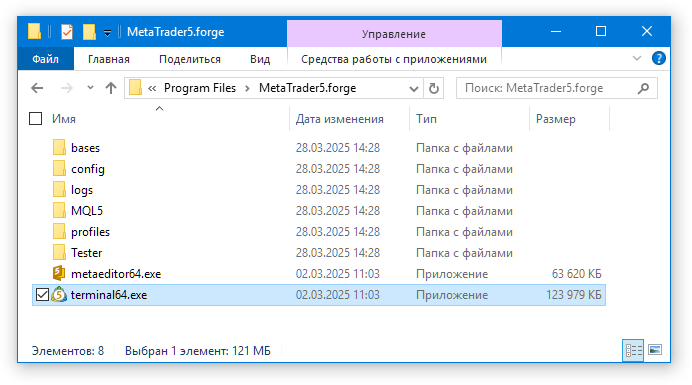Select the config folder name
692x385 pixels.
point(88,169)
